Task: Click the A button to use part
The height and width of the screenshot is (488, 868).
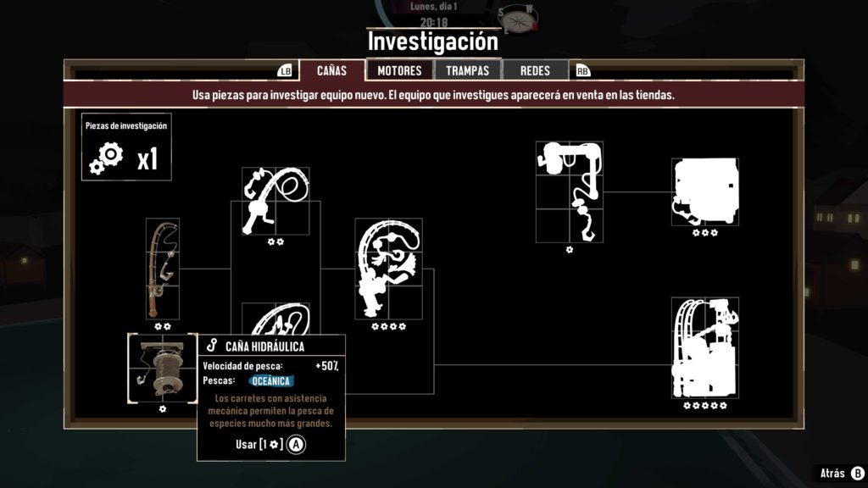Action: (x=296, y=444)
